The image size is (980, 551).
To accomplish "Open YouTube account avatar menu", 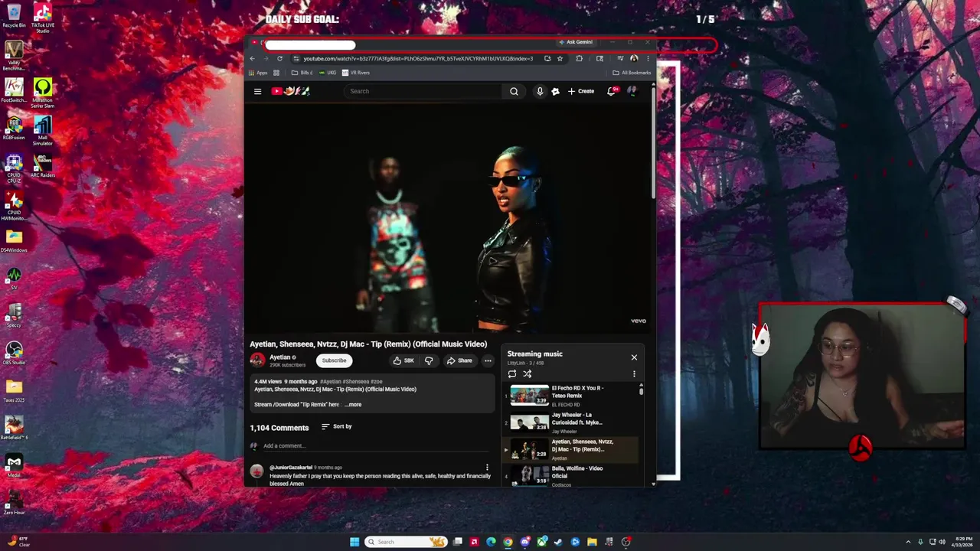I will (x=632, y=91).
